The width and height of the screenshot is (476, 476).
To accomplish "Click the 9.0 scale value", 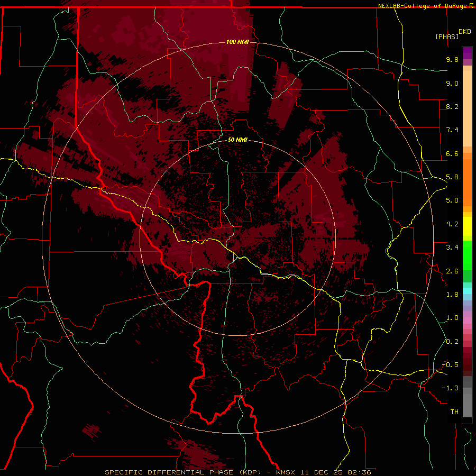I will [x=452, y=83].
